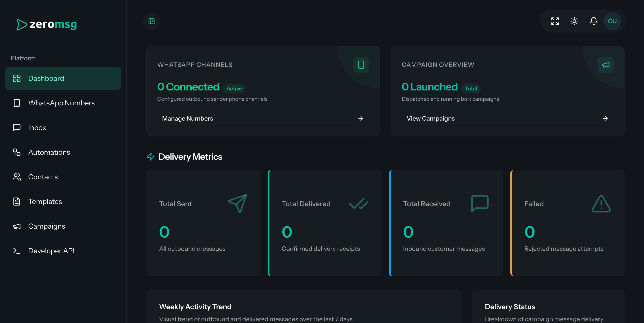Screen dimensions: 644x323
Task: Click phone icon beside WhatsApp Numbers
Action: coord(17,103)
